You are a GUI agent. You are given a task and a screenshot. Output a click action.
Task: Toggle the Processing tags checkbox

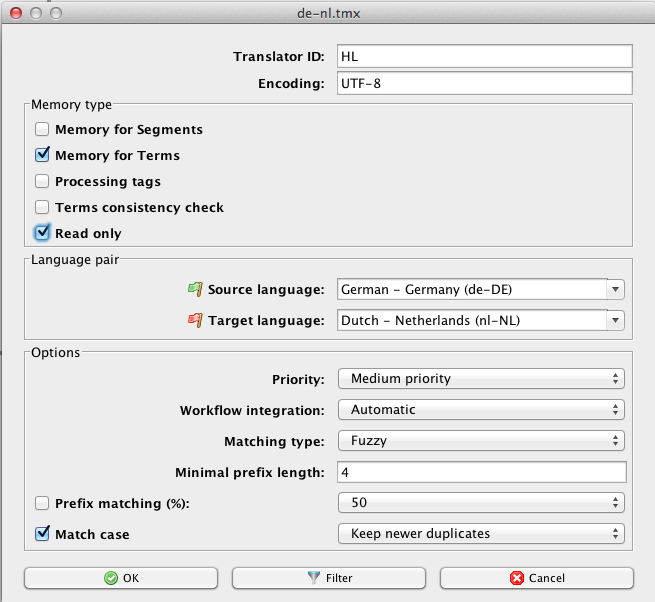coord(42,181)
